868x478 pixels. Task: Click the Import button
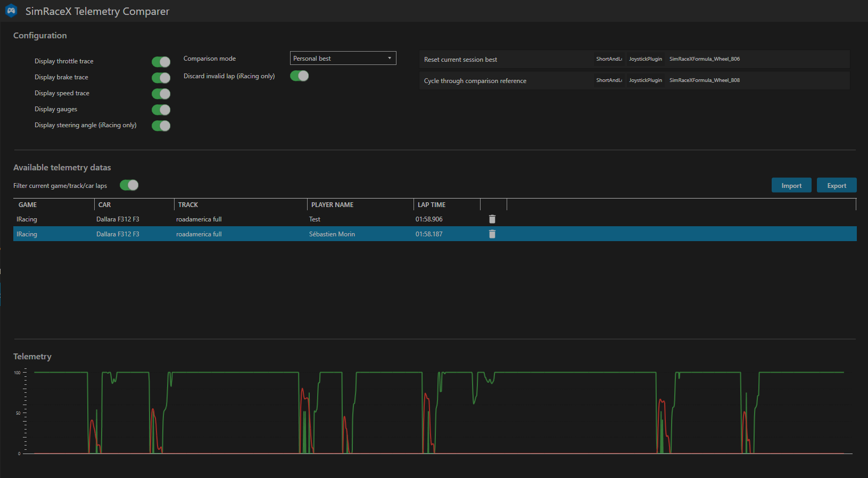coord(791,185)
